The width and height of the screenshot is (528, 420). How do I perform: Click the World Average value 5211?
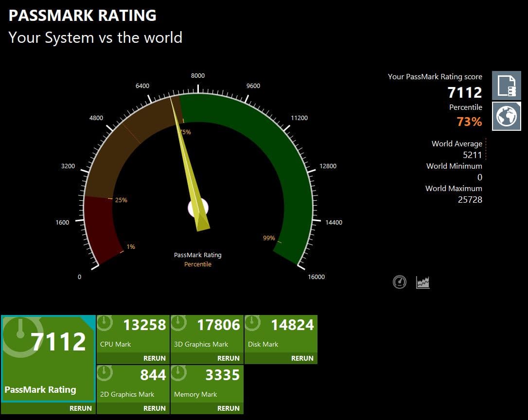(473, 155)
